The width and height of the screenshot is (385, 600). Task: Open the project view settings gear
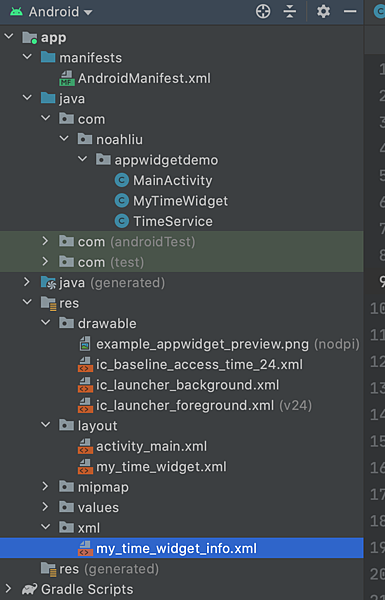[323, 11]
